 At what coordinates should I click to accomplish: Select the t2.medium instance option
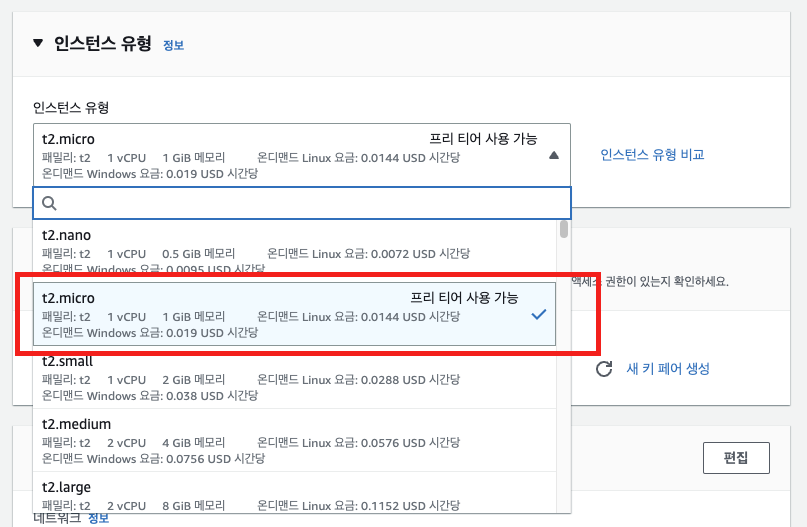(294, 441)
